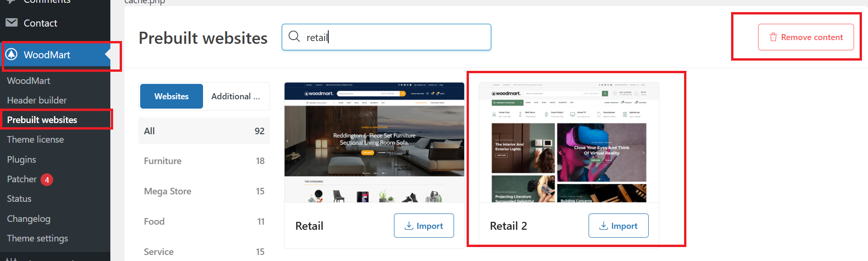Open the Retail demo preview thumbnail
Image resolution: width=868 pixels, height=261 pixels.
(x=374, y=142)
